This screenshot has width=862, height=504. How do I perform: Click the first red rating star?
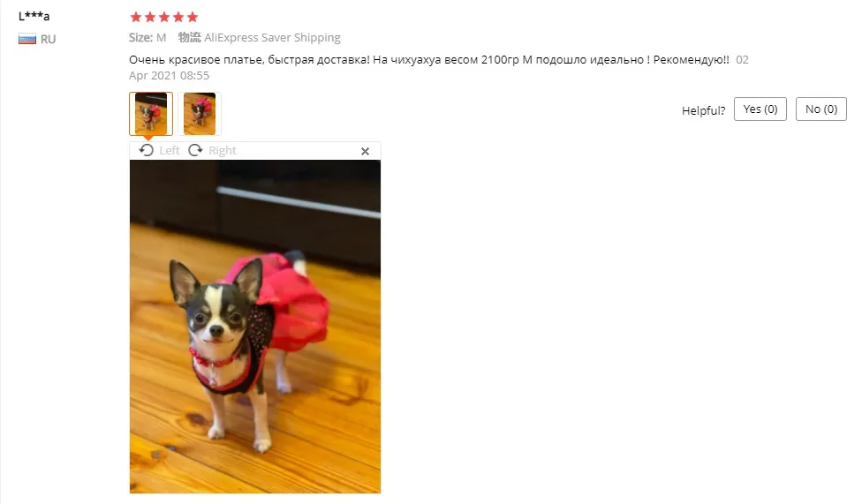[136, 17]
